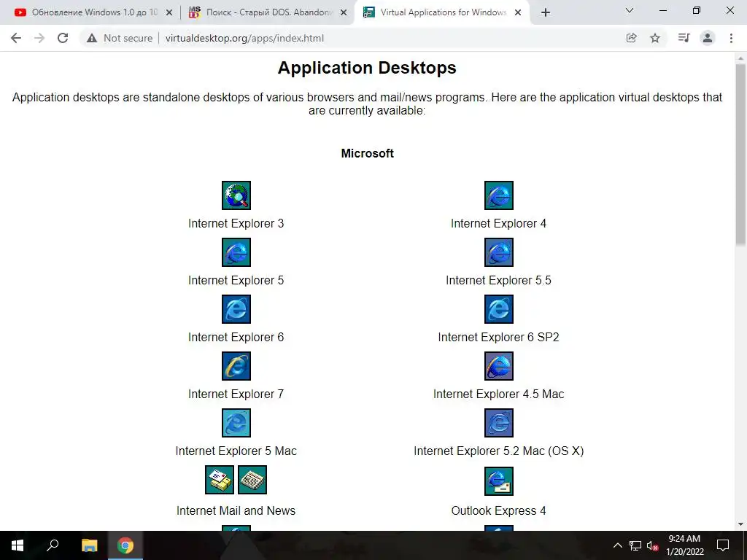Open Internet Explorer 5.2 Mac (OS X) icon
The image size is (747, 560).
click(x=499, y=423)
